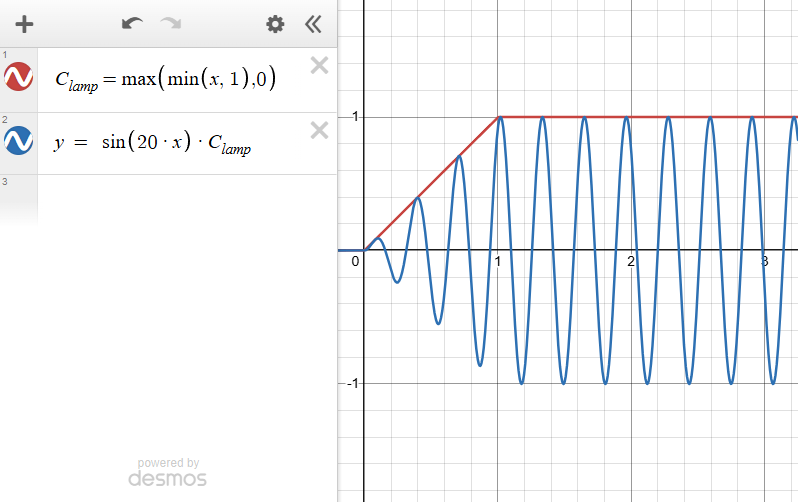This screenshot has width=798, height=502.
Task: Undo the last change
Action: coord(132,23)
